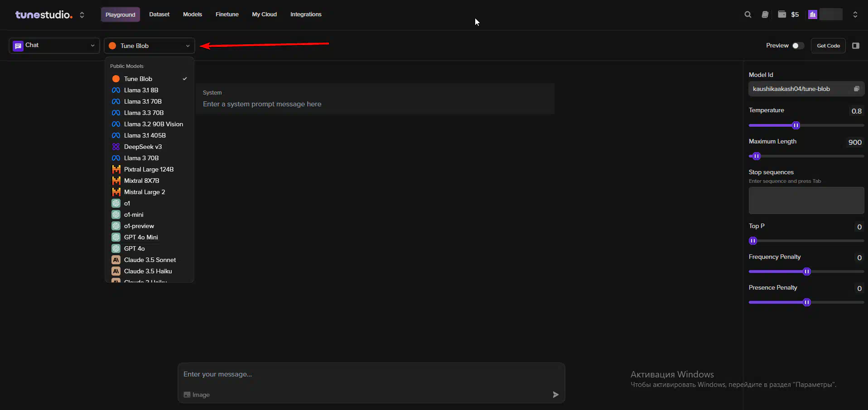Click the Maximum Length value 900
Viewport: 868px width, 410px height.
[855, 142]
